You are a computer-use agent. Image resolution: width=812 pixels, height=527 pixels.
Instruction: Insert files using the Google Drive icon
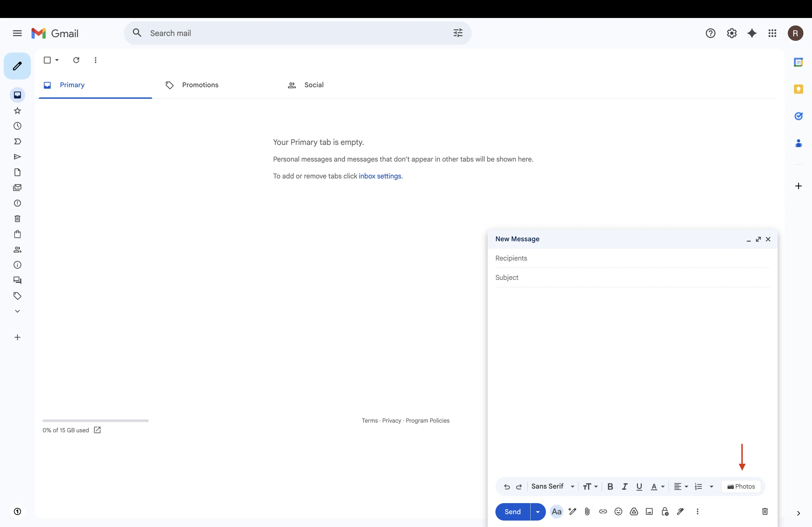[x=634, y=511]
